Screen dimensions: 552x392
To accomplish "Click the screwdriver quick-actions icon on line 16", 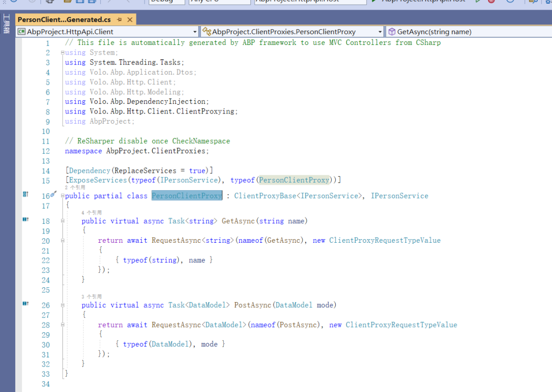I will click(x=53, y=194).
